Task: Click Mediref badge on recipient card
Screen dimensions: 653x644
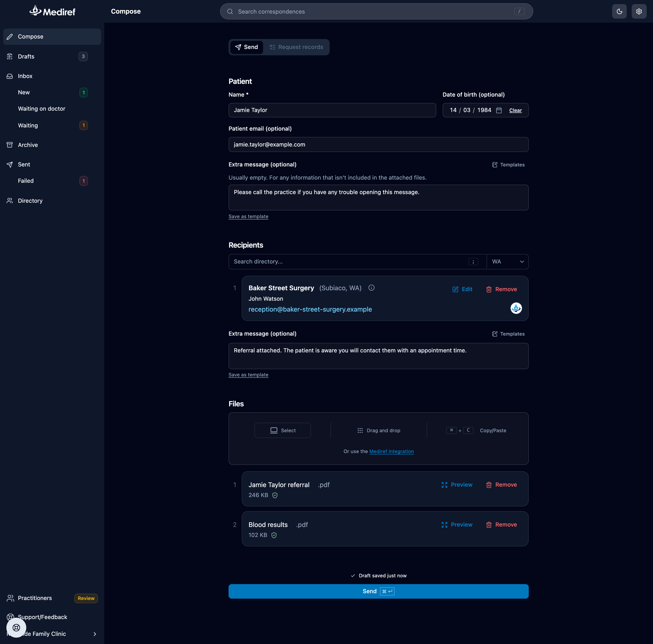Action: tap(516, 308)
